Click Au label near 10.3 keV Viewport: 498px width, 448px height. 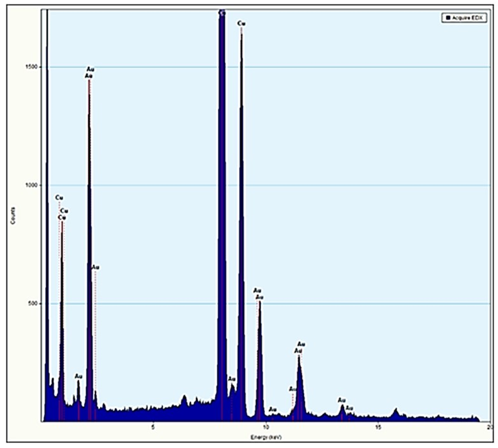[x=272, y=410]
